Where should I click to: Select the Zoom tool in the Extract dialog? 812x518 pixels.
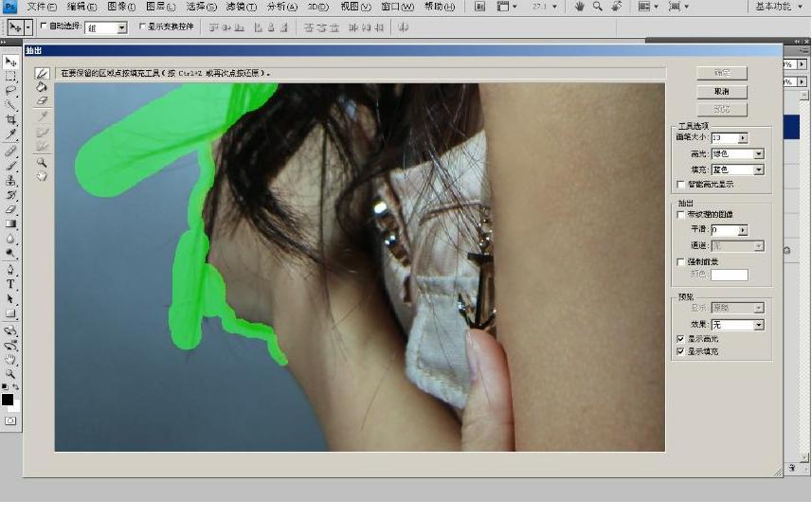[x=42, y=163]
